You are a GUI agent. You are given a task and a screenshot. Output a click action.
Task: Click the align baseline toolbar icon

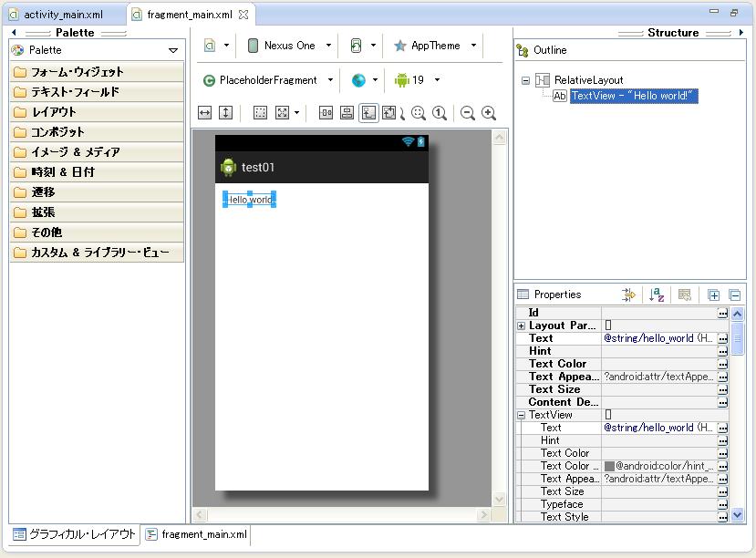(x=347, y=113)
